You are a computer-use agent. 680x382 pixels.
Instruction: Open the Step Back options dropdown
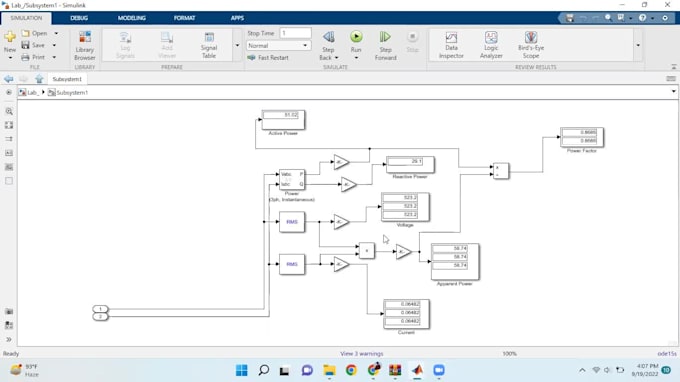coord(337,58)
